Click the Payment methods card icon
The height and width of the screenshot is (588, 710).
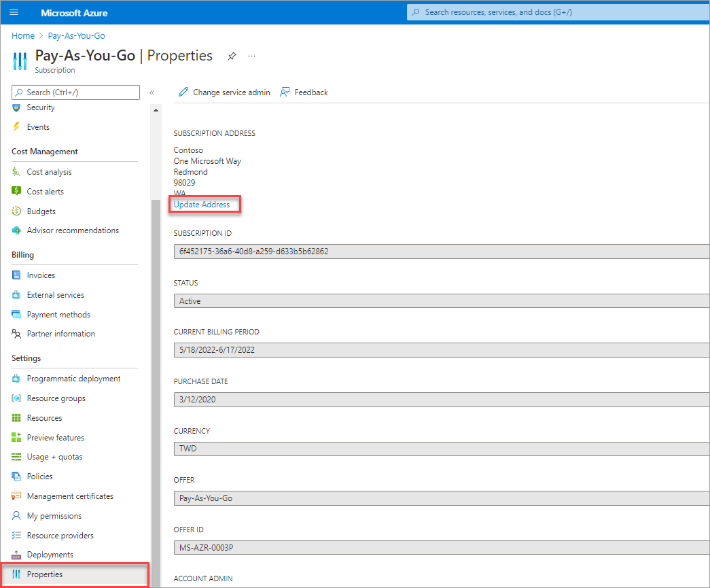coord(16,315)
